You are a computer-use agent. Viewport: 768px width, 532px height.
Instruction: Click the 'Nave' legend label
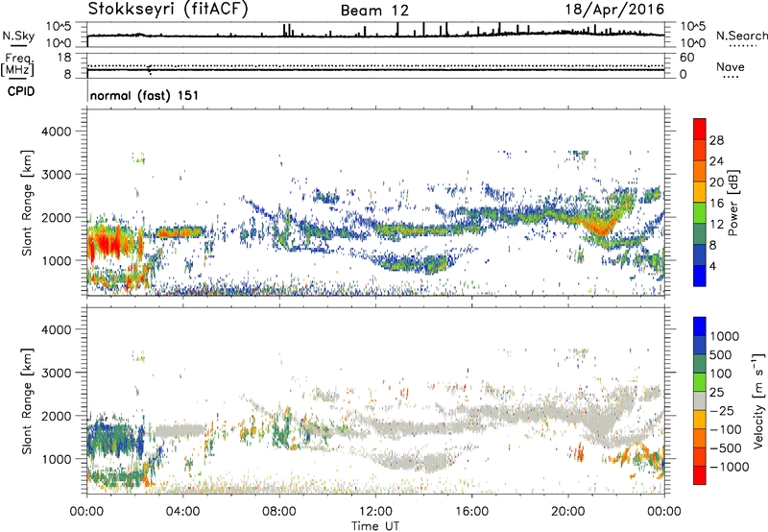pyautogui.click(x=731, y=66)
